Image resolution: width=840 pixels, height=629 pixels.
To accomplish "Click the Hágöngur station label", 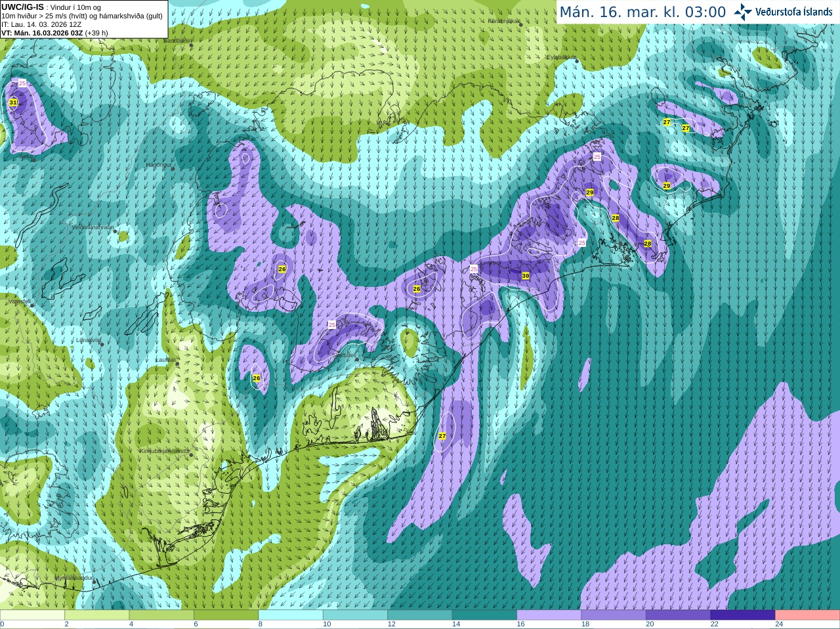I will click(x=158, y=165).
